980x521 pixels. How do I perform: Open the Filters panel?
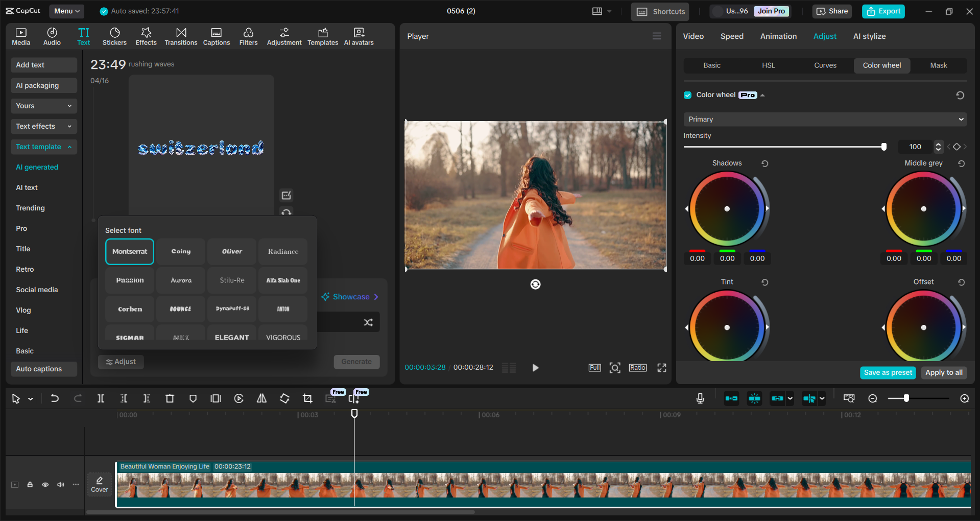coord(248,36)
